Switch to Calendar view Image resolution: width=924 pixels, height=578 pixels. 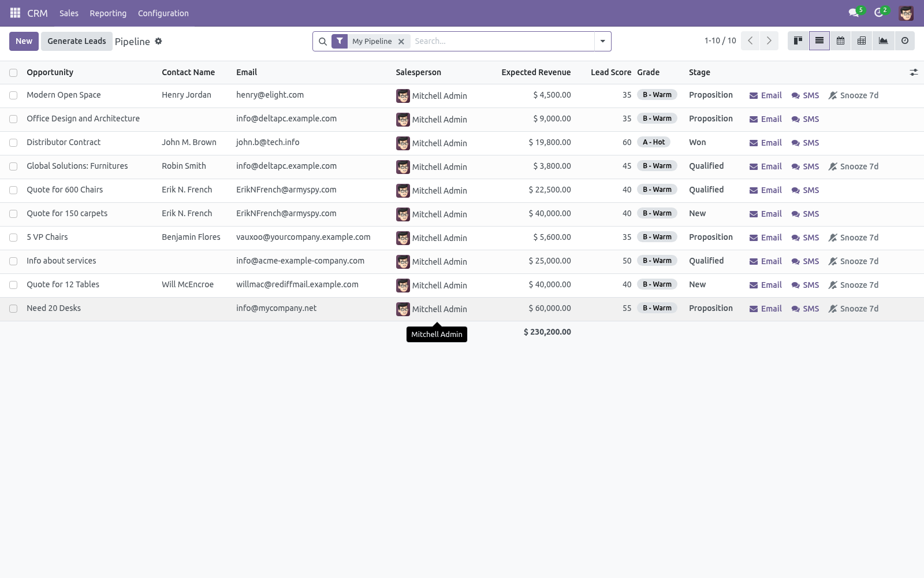click(840, 40)
